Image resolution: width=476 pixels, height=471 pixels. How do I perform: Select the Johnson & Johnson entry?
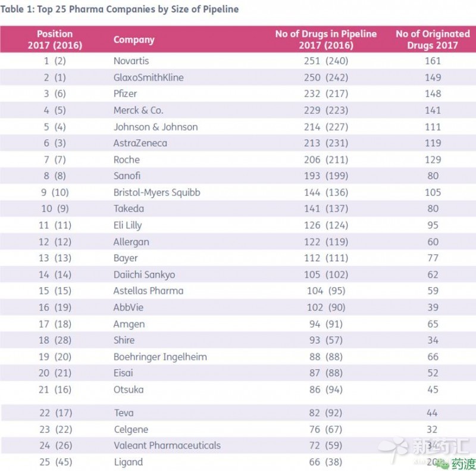pos(155,127)
